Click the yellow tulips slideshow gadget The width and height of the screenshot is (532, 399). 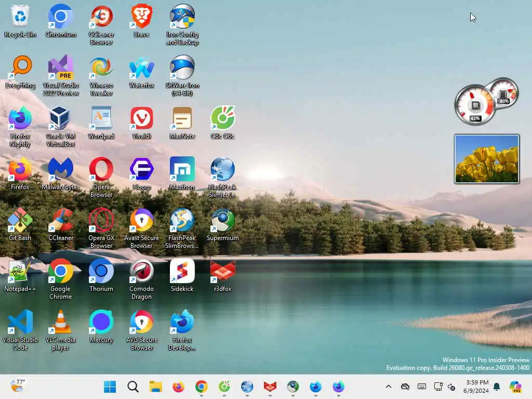coord(487,159)
